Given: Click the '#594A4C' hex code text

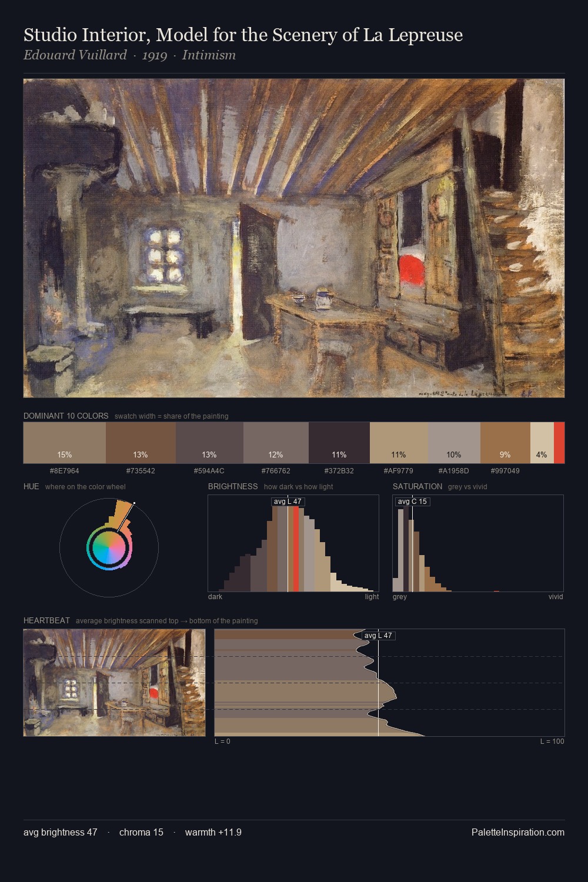Looking at the screenshot, I should (209, 470).
